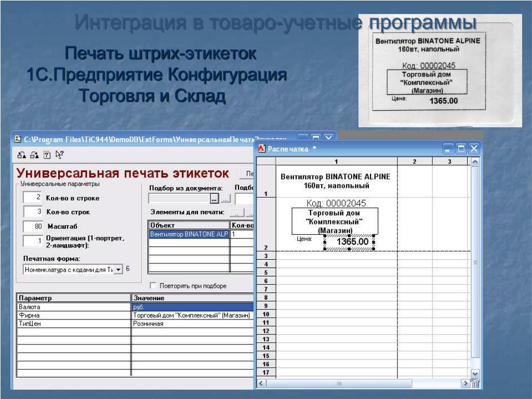Open help with boxed question mark icon
Screen dimensions: 532x399
47,155
